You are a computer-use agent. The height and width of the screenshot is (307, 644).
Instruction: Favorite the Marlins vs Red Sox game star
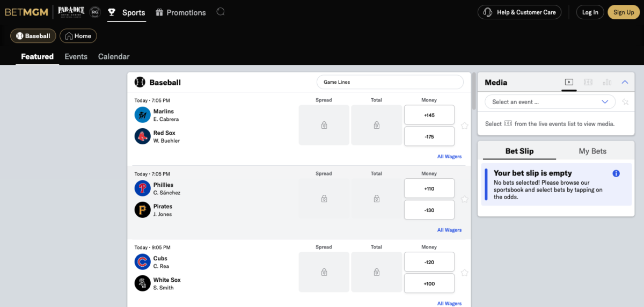point(464,126)
